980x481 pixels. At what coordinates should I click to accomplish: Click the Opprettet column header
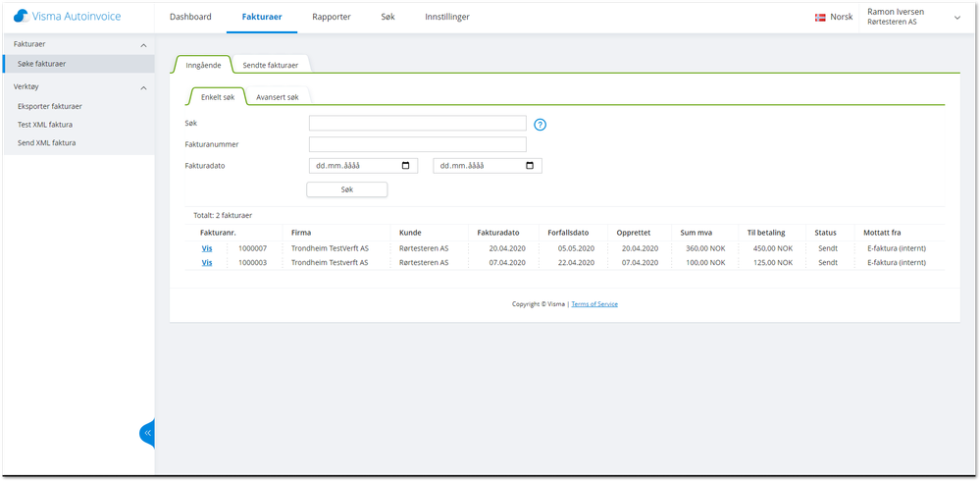[634, 233]
